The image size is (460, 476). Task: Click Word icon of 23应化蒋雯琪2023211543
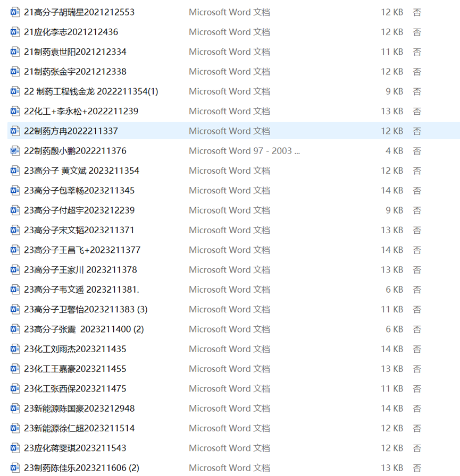pos(15,448)
